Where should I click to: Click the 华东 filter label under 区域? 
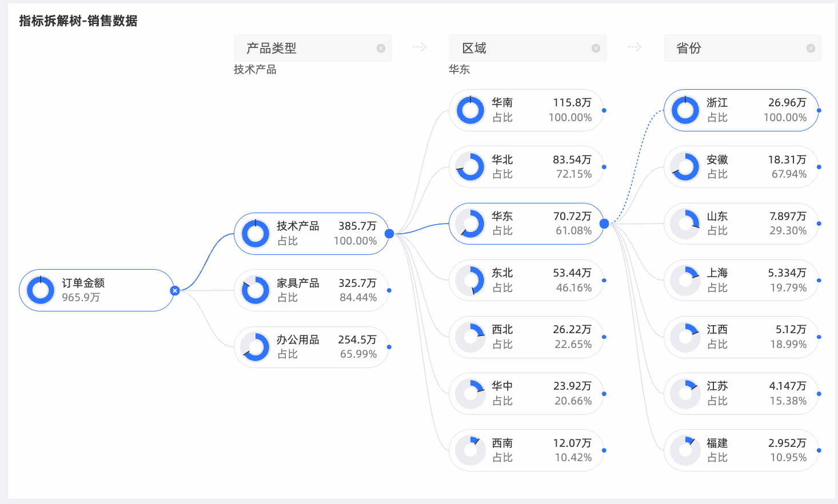[459, 70]
